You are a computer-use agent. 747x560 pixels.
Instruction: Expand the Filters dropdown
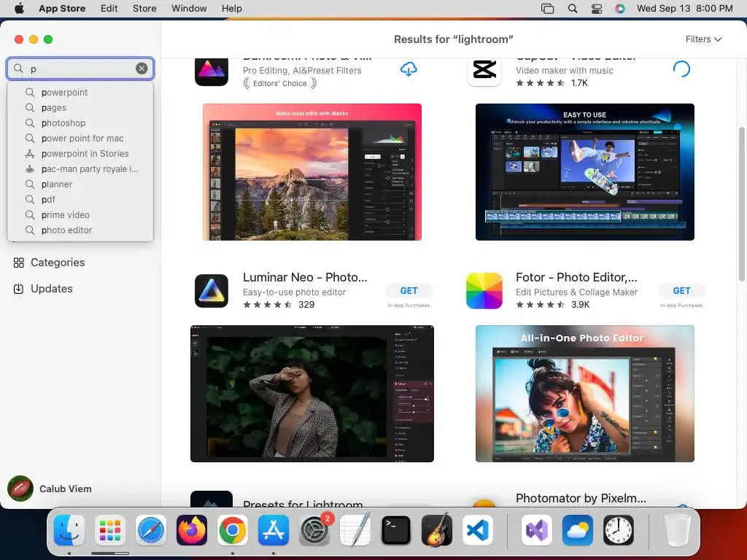pyautogui.click(x=703, y=39)
